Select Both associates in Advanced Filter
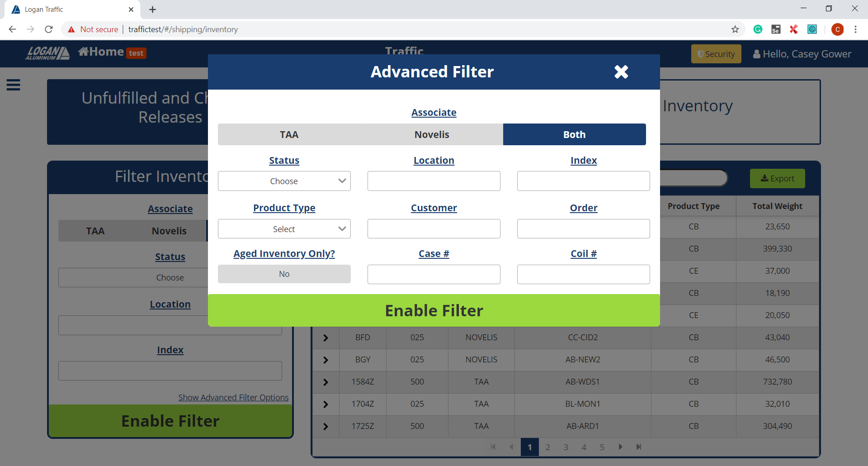868x466 pixels. [575, 134]
